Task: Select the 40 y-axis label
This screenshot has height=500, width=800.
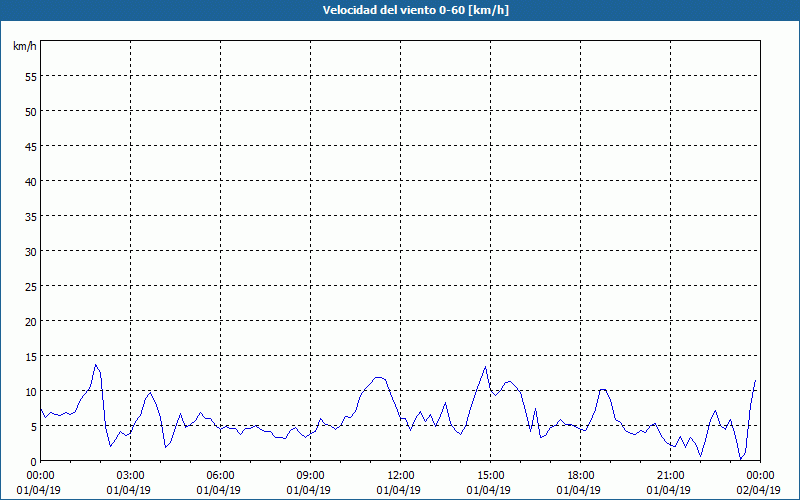Action: pos(31,182)
